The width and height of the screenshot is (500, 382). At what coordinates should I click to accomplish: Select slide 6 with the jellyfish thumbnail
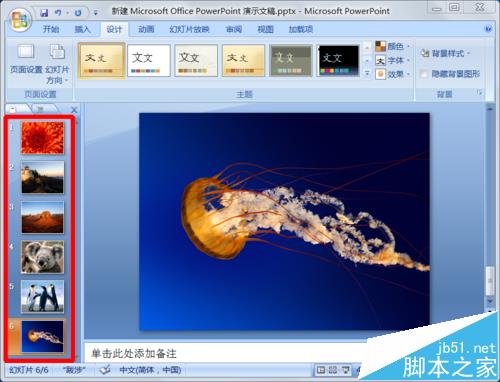tap(42, 336)
